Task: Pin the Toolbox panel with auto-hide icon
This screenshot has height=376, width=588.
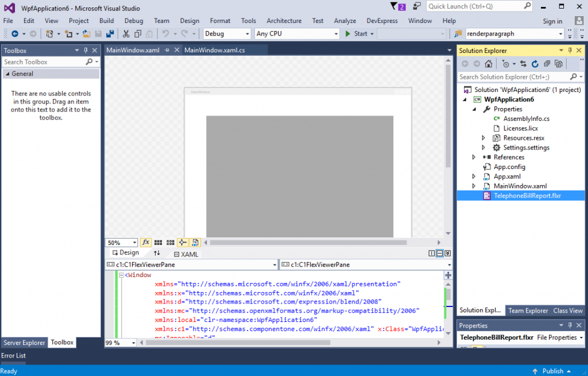Action: [86, 51]
